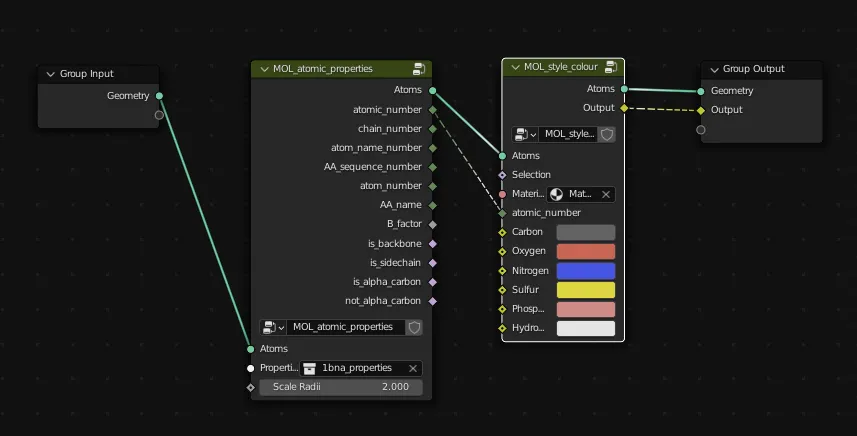Toggle fake user shield for MOL_style node tree
The image size is (857, 436).
click(x=607, y=134)
